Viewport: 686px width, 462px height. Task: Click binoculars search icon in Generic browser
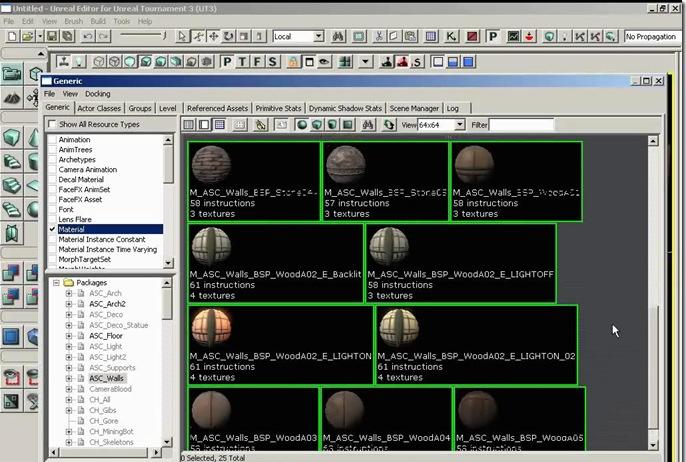pyautogui.click(x=368, y=125)
